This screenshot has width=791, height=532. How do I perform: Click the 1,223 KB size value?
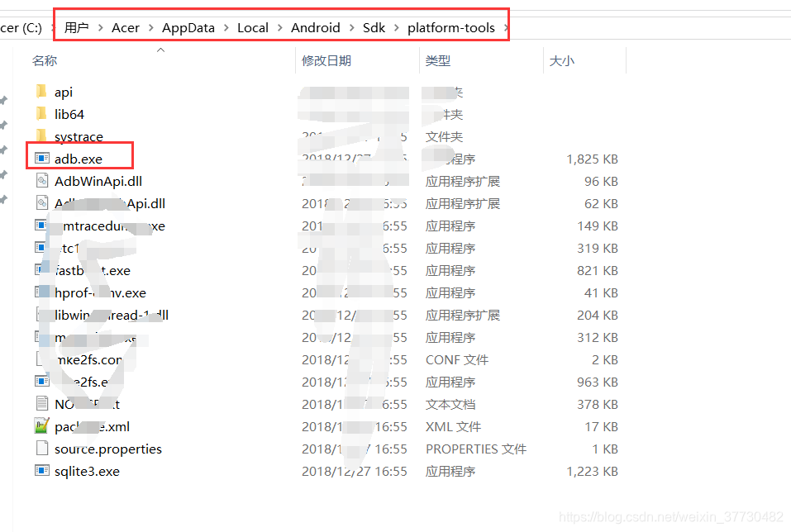[x=593, y=471]
